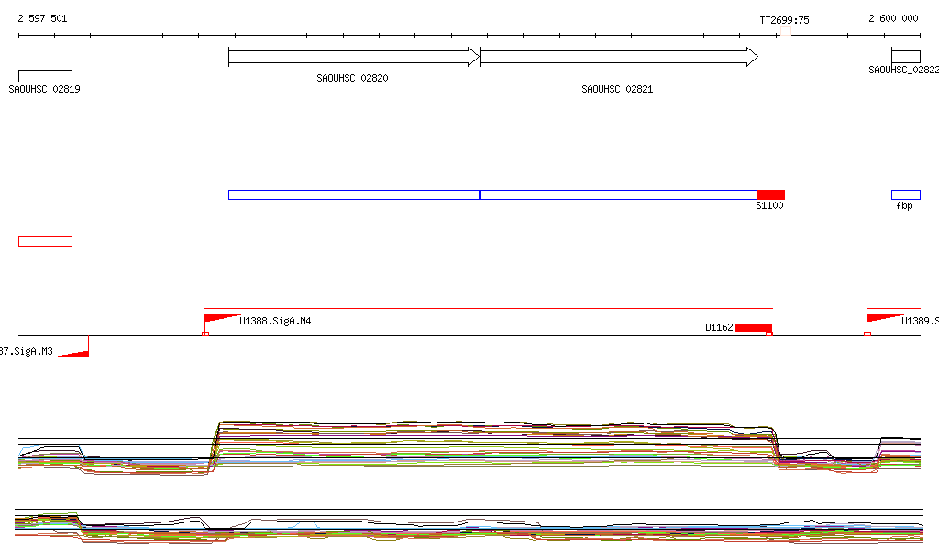Click the SAOUHSC_02820 gene arrow
This screenshot has height=560, width=939.
pyautogui.click(x=354, y=58)
